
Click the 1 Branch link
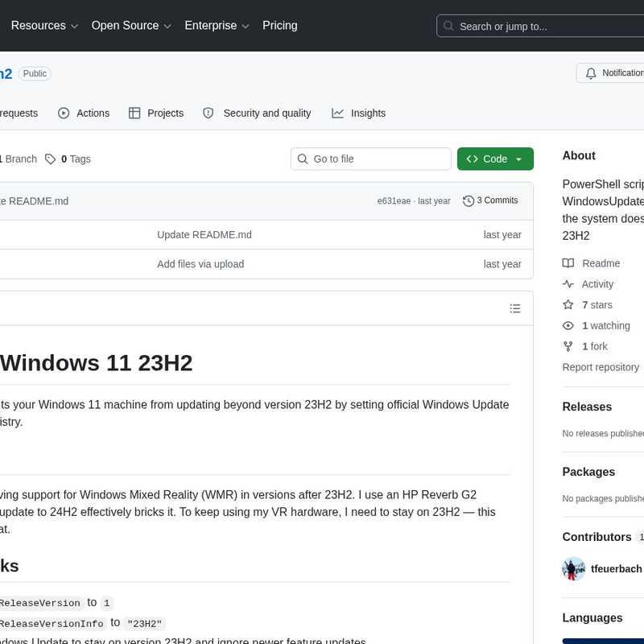click(19, 159)
